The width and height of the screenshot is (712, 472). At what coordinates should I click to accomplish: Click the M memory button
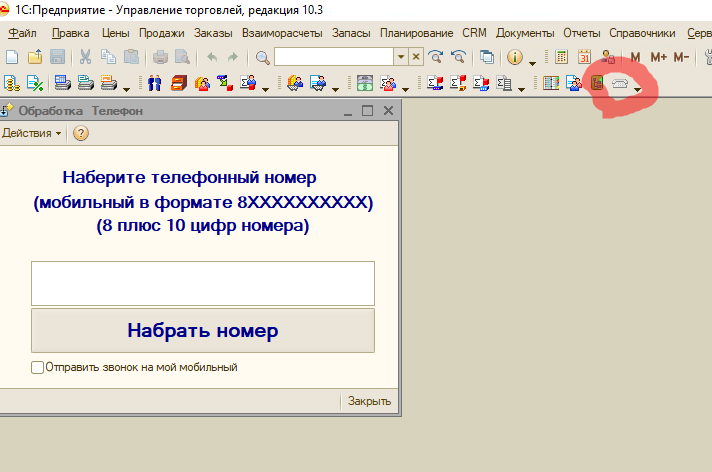[x=635, y=57]
